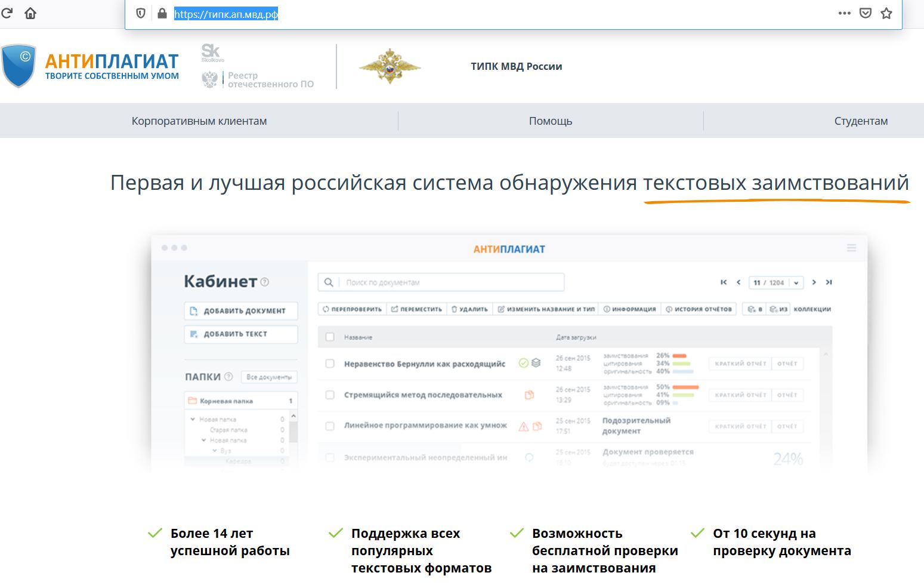Click the ДОБАВИТЬ ТЕКСТ button

241,334
